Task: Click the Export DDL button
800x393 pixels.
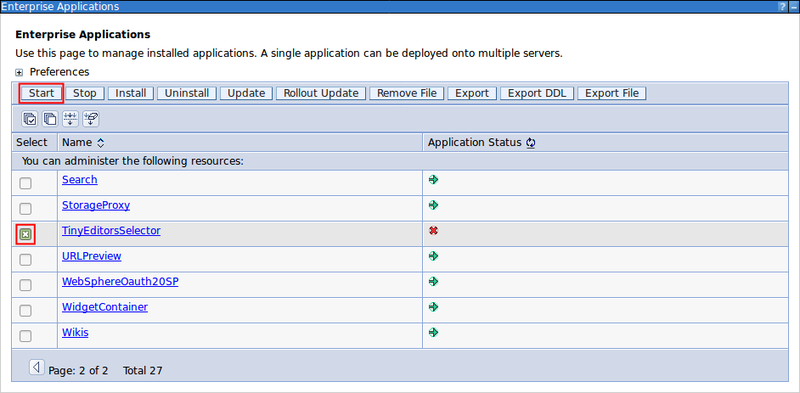Action: [537, 93]
